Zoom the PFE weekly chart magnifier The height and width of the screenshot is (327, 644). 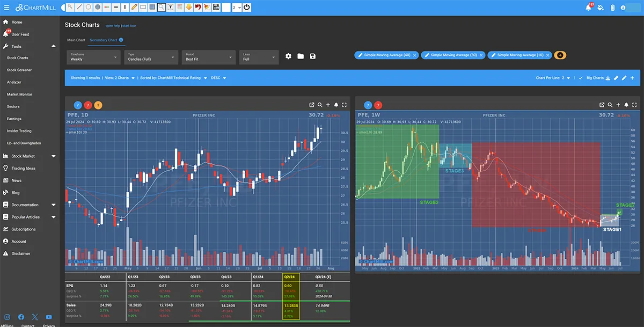(610, 105)
